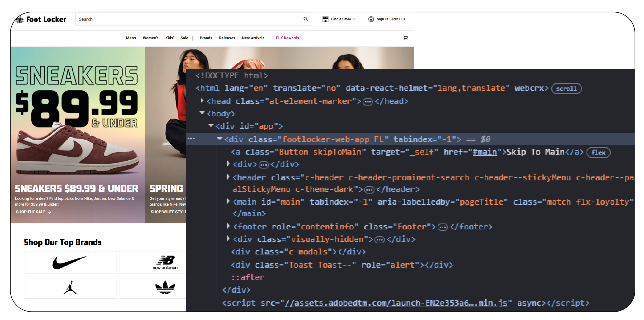644x320 pixels.
Task: Open the FLX Rewards menu item
Action: pyautogui.click(x=287, y=38)
